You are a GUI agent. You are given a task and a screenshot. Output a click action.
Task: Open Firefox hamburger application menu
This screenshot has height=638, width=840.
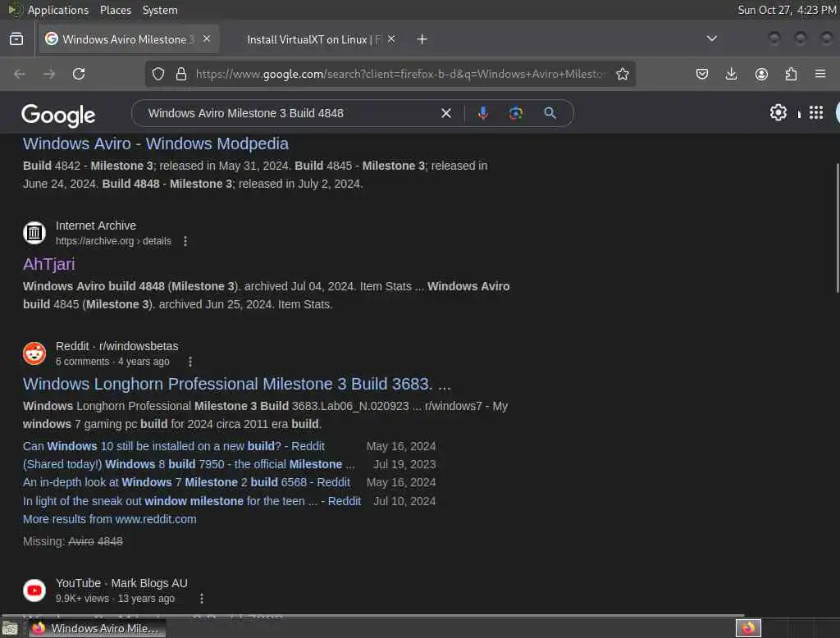pyautogui.click(x=820, y=74)
